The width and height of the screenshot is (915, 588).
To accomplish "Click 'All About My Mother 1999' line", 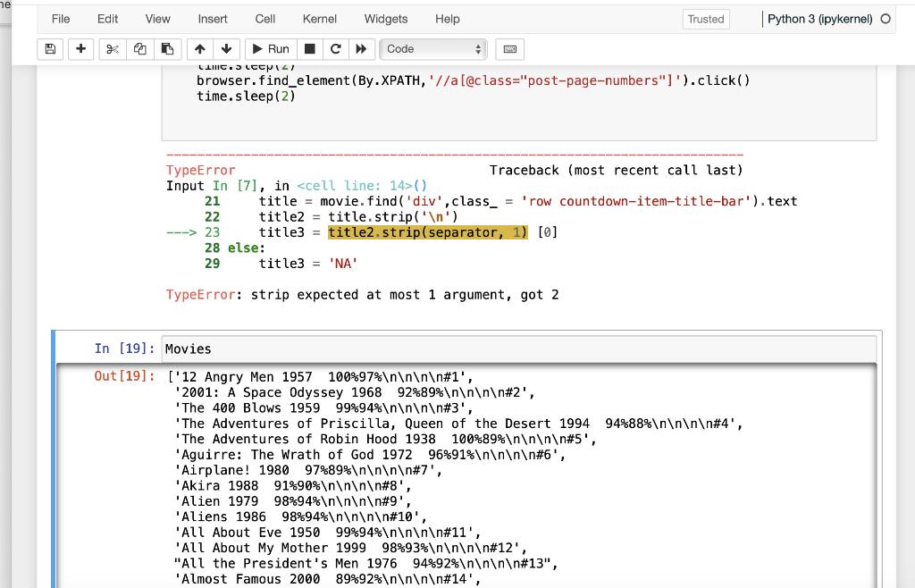I will tap(351, 548).
